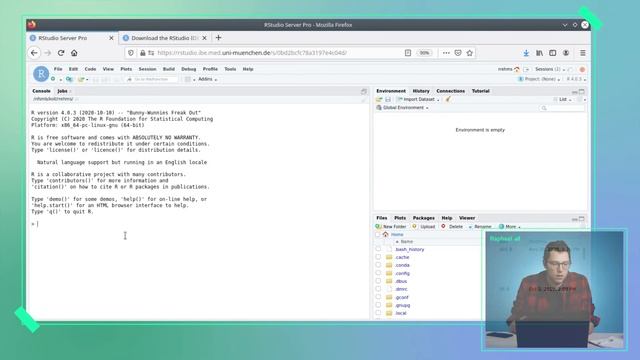Open page actions three-dot menu
The height and width of the screenshot is (360, 640).
point(446,53)
